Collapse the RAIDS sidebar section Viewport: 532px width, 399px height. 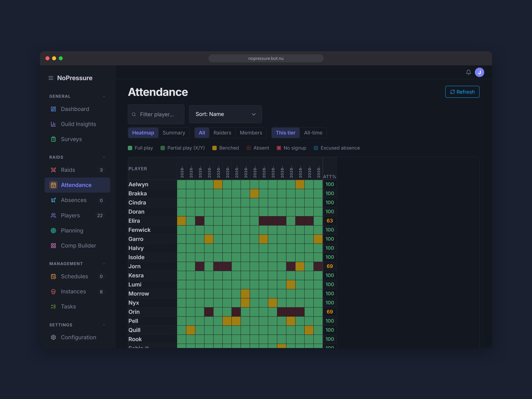click(104, 157)
